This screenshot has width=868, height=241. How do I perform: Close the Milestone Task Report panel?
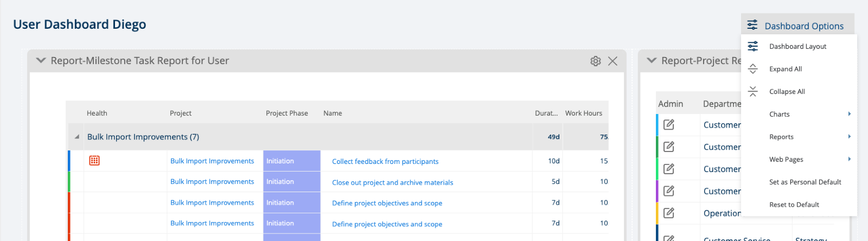tap(612, 61)
